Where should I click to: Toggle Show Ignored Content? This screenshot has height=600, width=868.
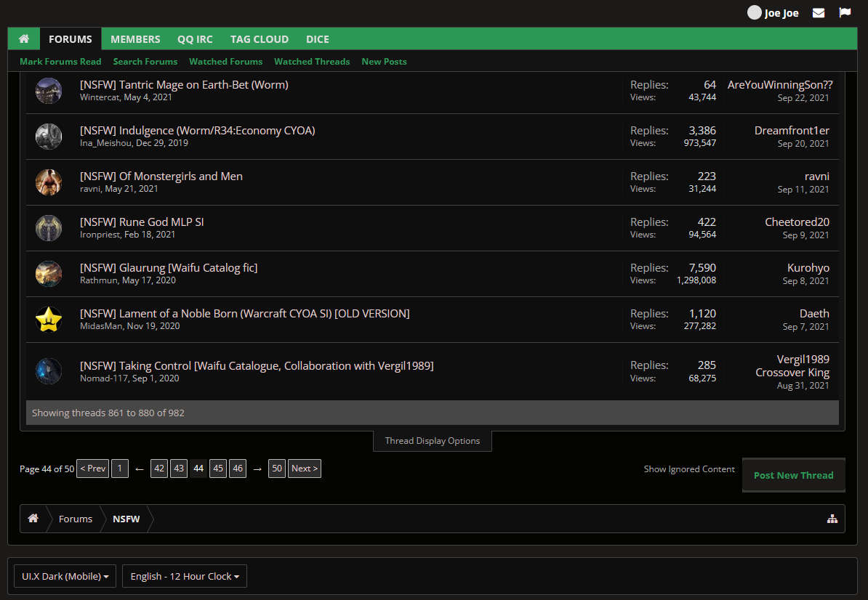(x=689, y=469)
